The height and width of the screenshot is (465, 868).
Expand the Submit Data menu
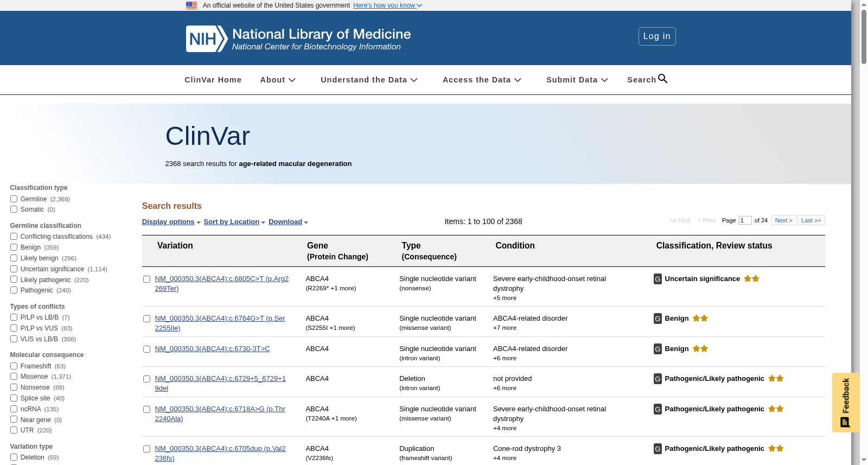click(x=577, y=80)
